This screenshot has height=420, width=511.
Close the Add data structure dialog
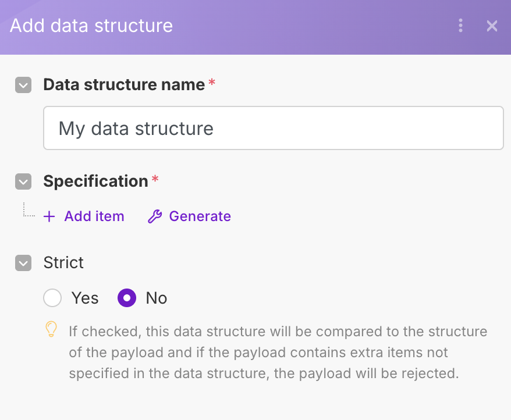pos(492,26)
